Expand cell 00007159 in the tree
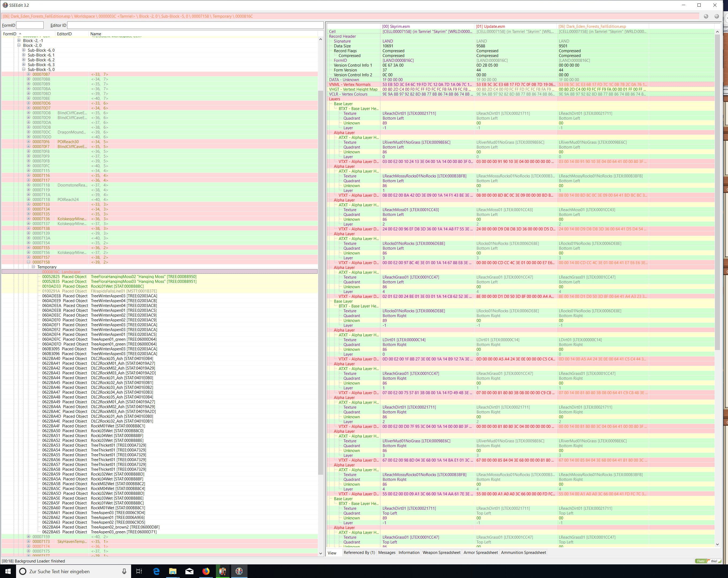The height and width of the screenshot is (578, 728). pyautogui.click(x=28, y=537)
